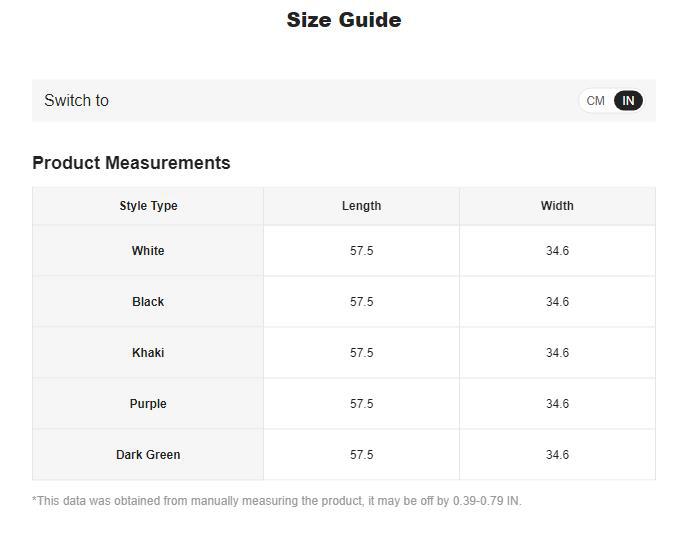Select the Black style row label
692x541 pixels.
pyautogui.click(x=148, y=302)
